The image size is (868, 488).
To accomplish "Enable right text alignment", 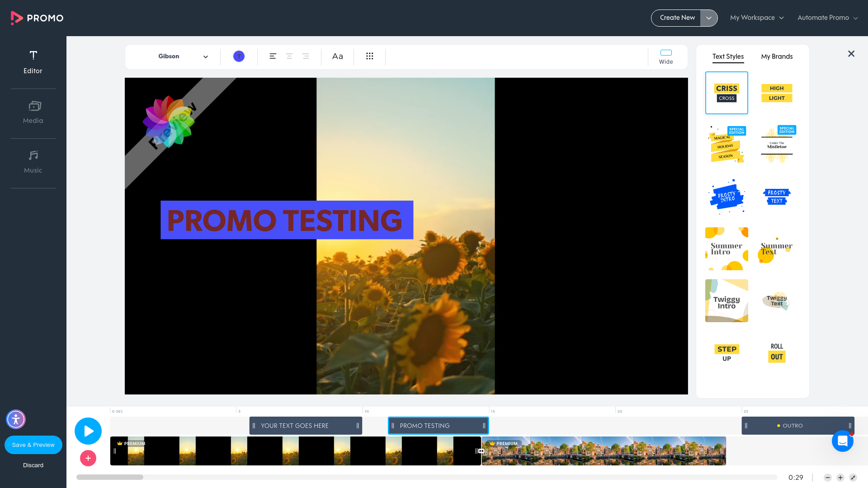I will point(306,56).
